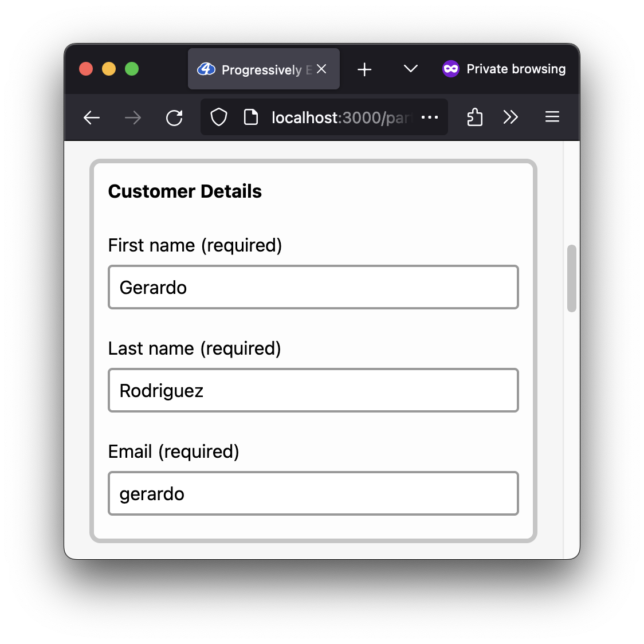Open the hamburger application menu

pos(552,117)
